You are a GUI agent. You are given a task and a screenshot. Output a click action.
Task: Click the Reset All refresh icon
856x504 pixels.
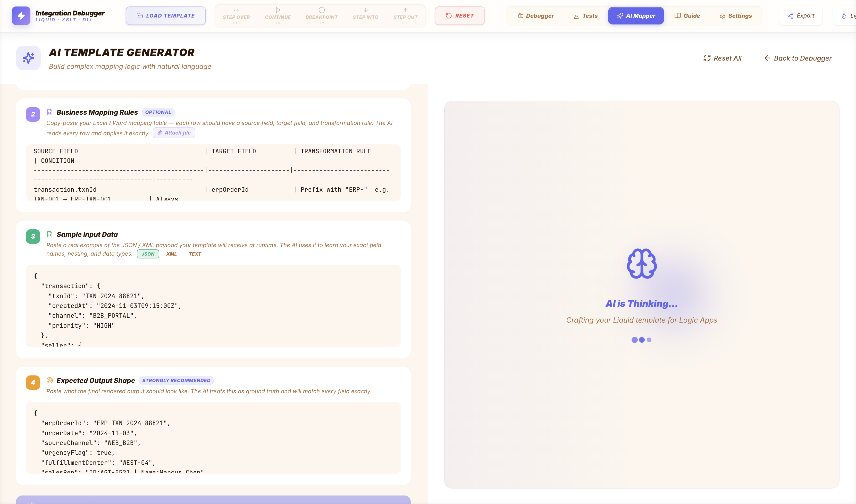(x=707, y=58)
